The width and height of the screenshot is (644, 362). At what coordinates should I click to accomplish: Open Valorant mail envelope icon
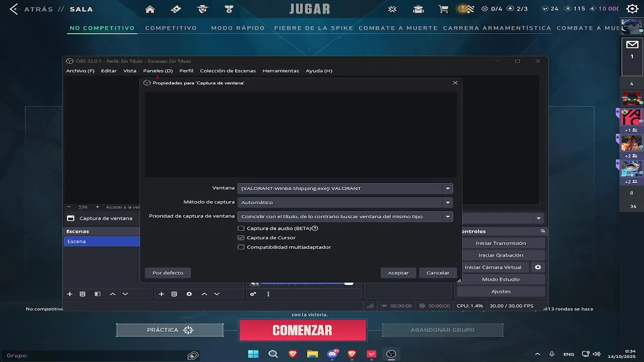[632, 44]
